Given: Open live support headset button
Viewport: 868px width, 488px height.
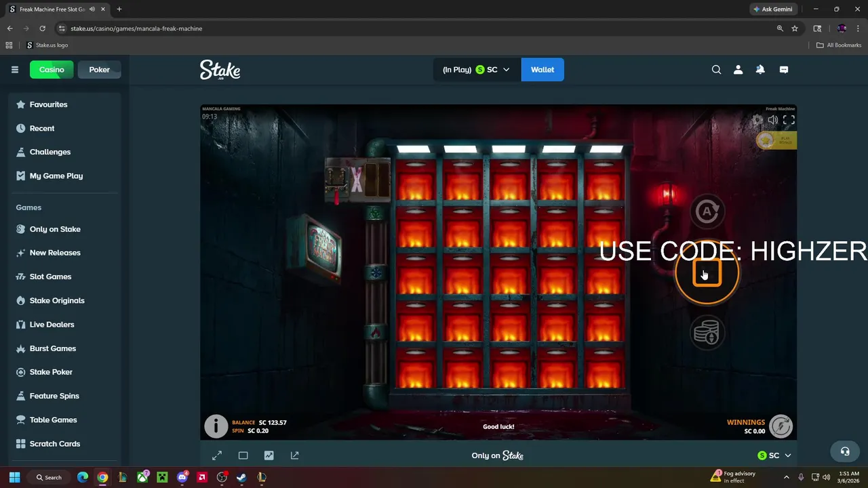Looking at the screenshot, I should (x=845, y=451).
